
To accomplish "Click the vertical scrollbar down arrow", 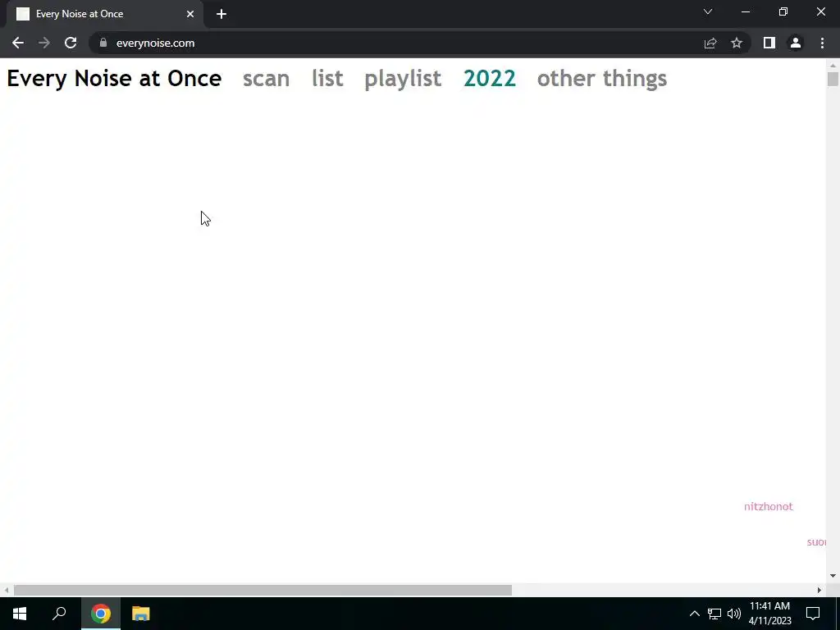I will pos(833,576).
